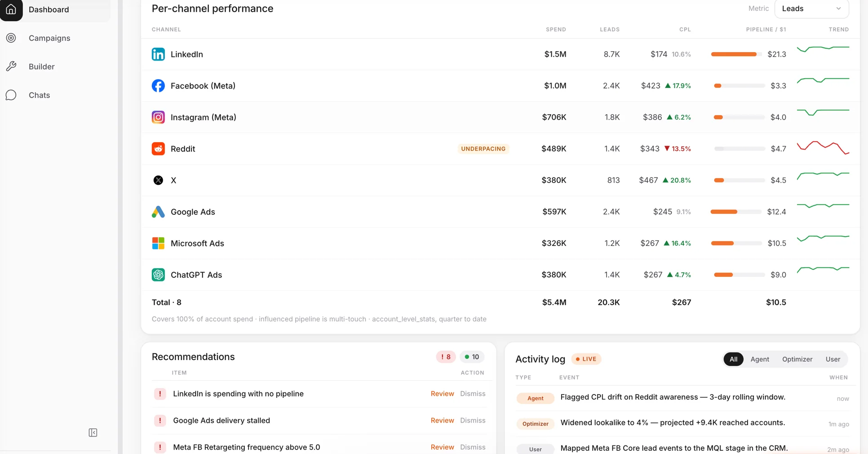Image resolution: width=868 pixels, height=454 pixels.
Task: Click the Agent type tag in activity log
Action: click(x=535, y=398)
